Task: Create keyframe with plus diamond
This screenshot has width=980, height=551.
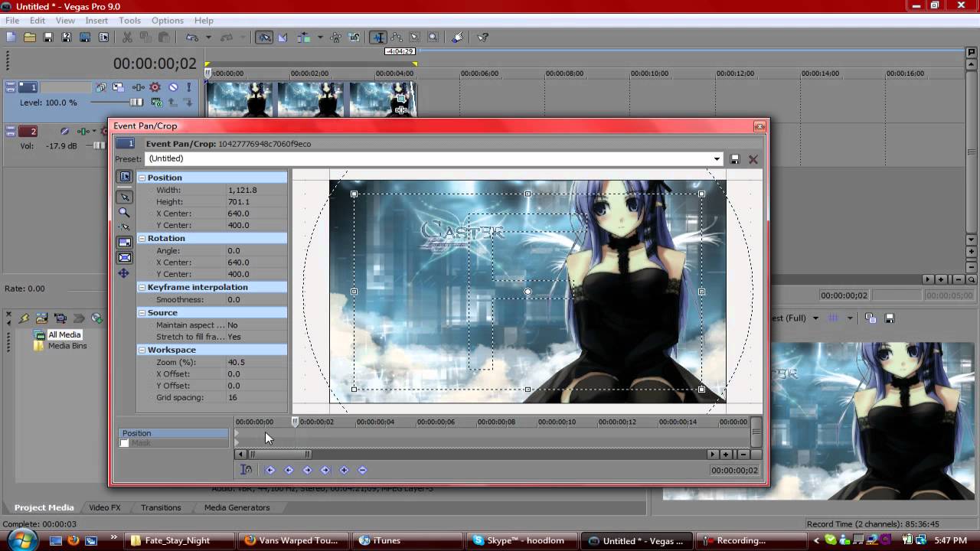Action: [x=344, y=470]
